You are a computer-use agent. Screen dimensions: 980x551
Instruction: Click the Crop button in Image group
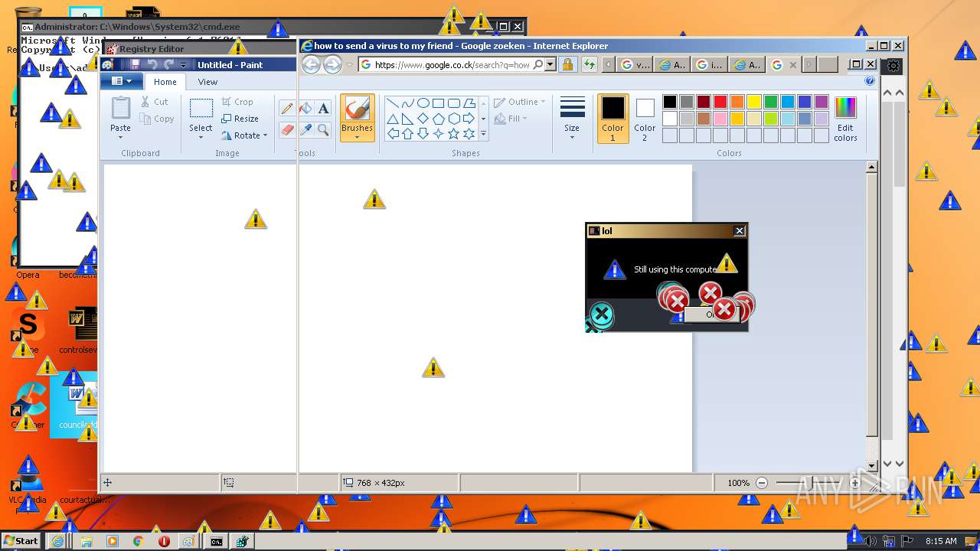237,102
